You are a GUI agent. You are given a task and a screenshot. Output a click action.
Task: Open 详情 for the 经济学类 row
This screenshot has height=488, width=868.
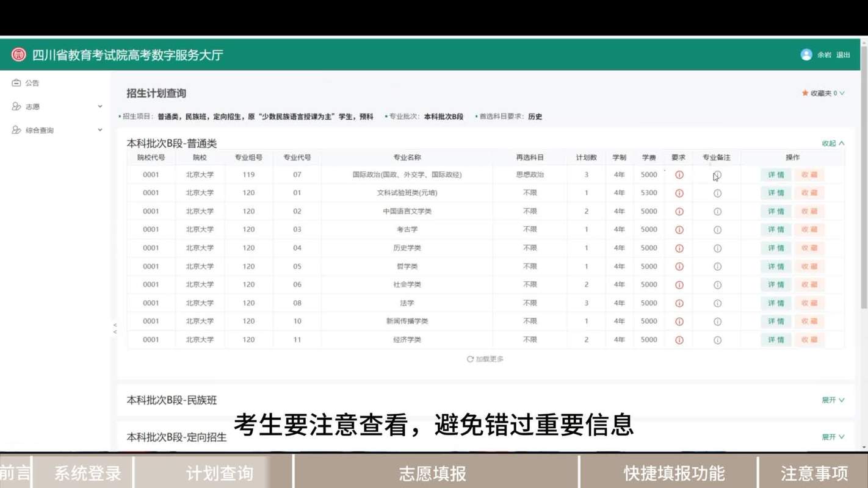776,340
